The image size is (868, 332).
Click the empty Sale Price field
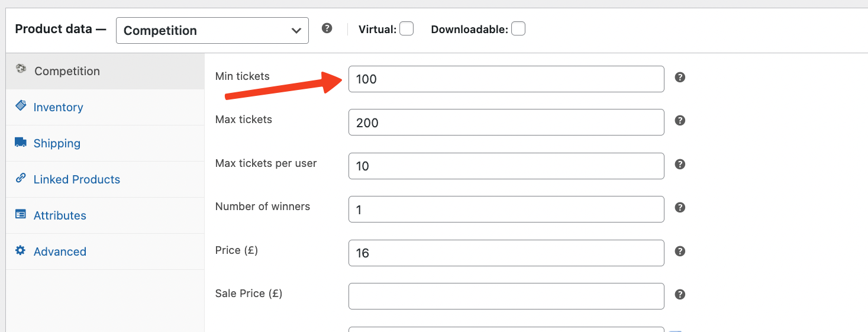click(x=506, y=296)
